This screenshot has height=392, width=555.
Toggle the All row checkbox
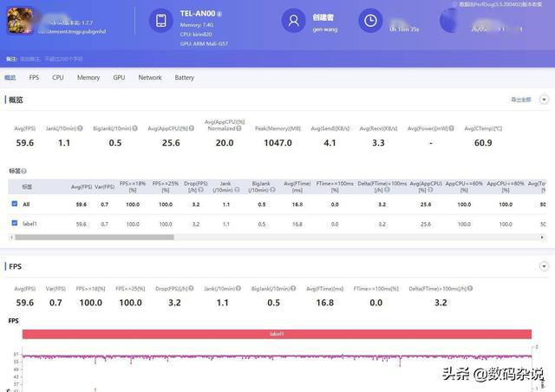[x=15, y=204]
